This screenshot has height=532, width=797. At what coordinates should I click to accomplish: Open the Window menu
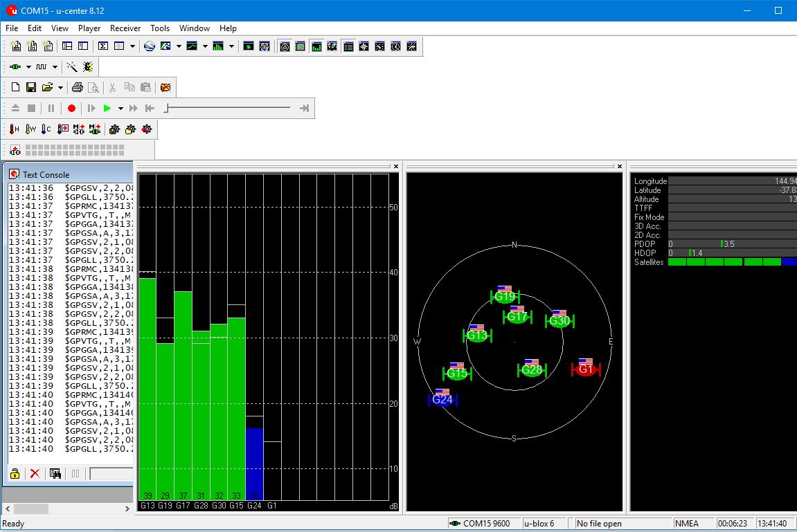coord(194,28)
